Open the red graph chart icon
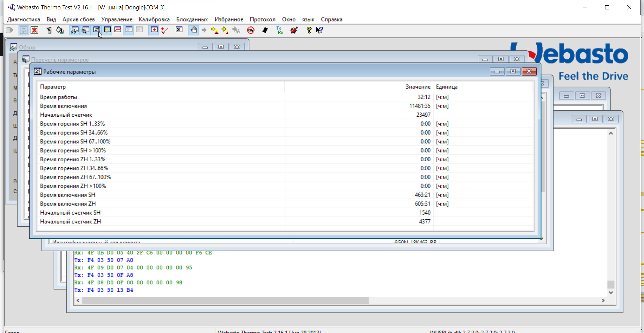644x333 pixels. 118,30
